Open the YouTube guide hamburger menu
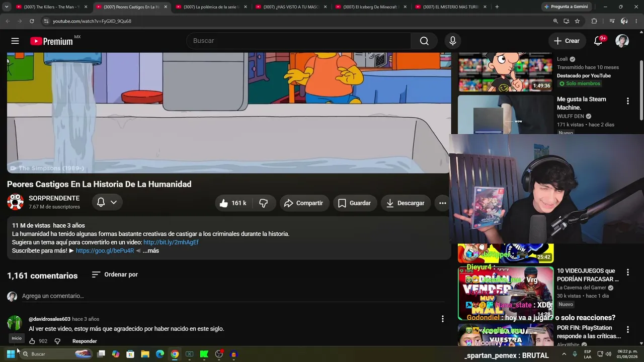The width and height of the screenshot is (644, 362). point(15,41)
